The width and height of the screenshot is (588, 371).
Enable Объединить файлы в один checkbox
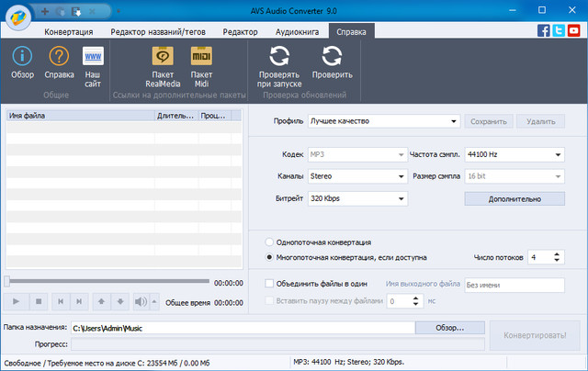[x=269, y=284]
